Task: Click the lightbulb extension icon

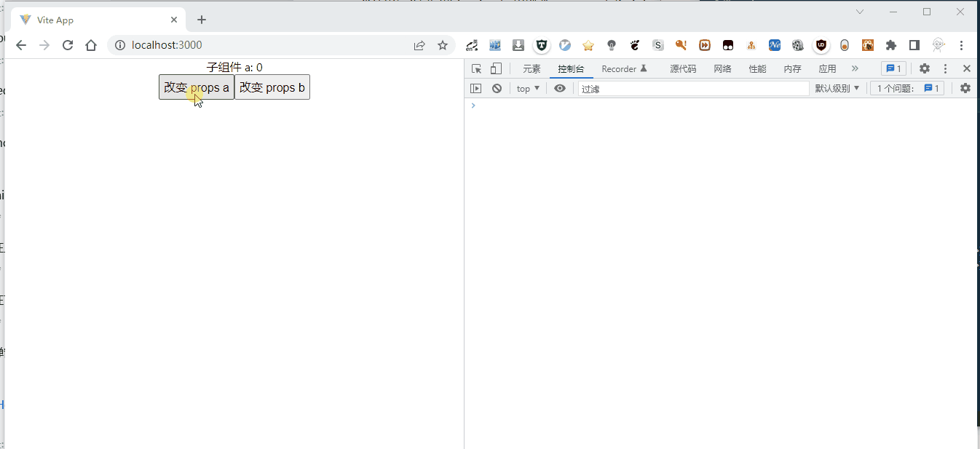Action: [x=612, y=45]
